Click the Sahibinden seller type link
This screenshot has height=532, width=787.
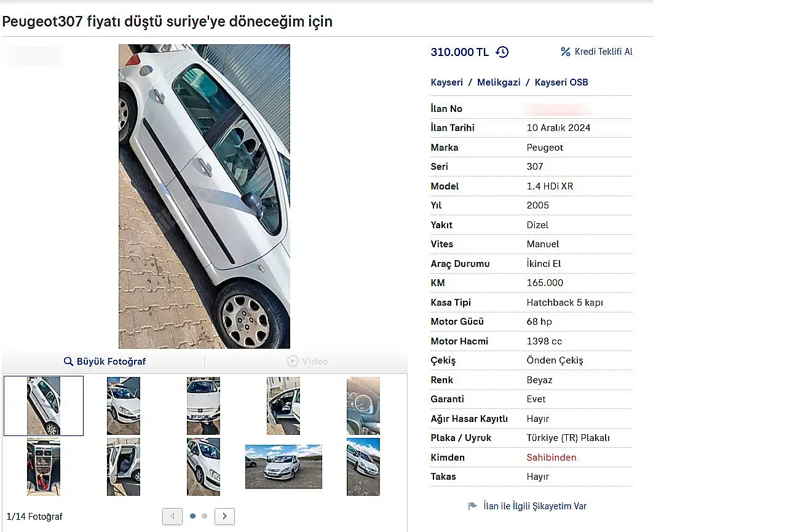(552, 458)
